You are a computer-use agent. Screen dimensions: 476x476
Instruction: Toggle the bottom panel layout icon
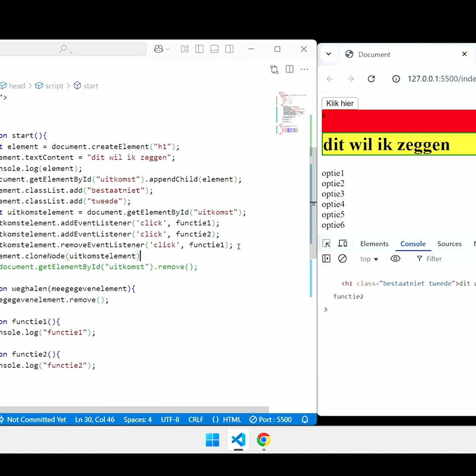[214, 49]
